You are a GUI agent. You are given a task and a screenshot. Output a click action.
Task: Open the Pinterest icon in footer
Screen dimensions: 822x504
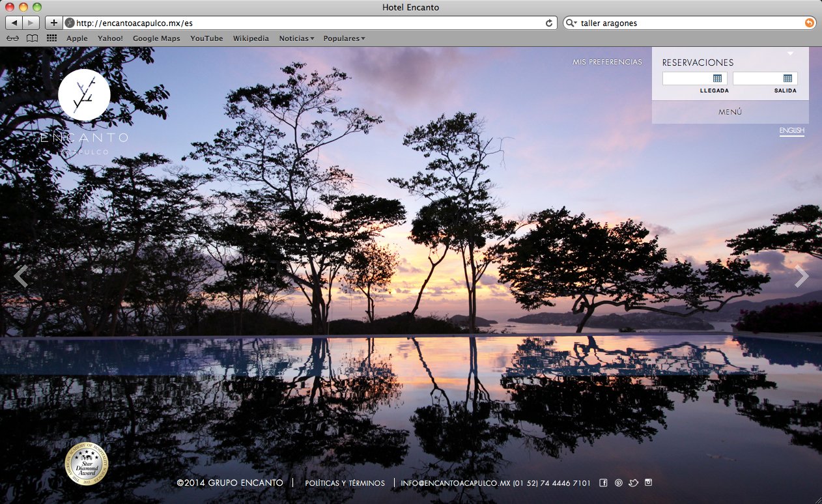pos(618,483)
